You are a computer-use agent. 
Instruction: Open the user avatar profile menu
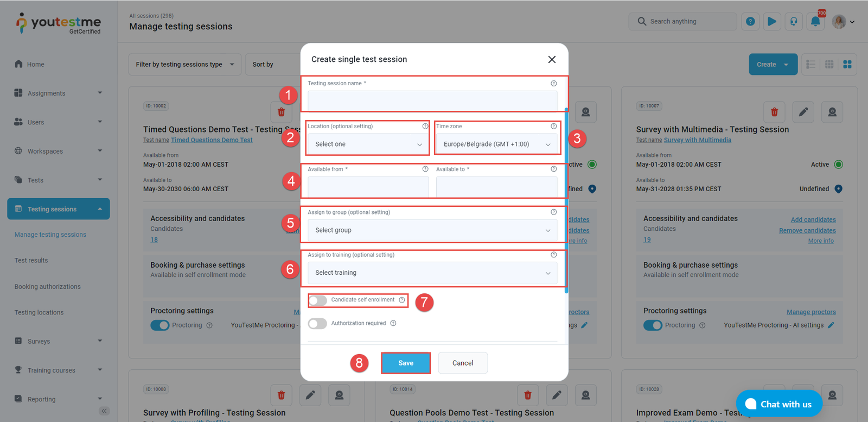point(843,22)
